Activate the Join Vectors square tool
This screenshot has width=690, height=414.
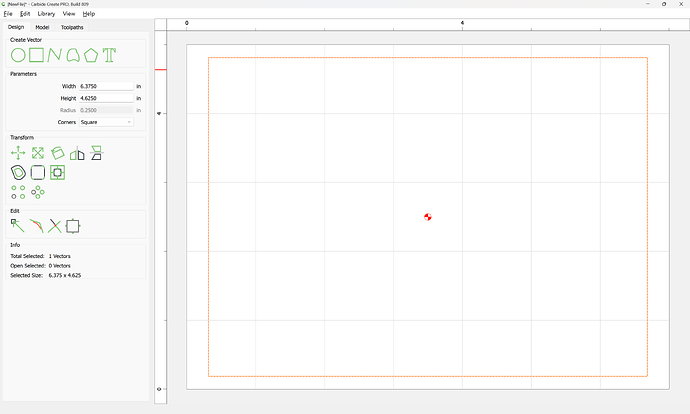tap(73, 226)
